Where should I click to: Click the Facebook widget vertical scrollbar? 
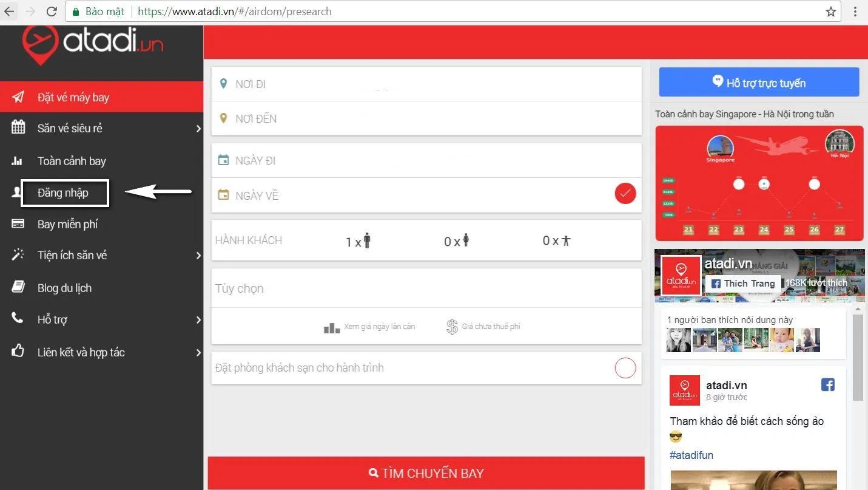pos(858,358)
